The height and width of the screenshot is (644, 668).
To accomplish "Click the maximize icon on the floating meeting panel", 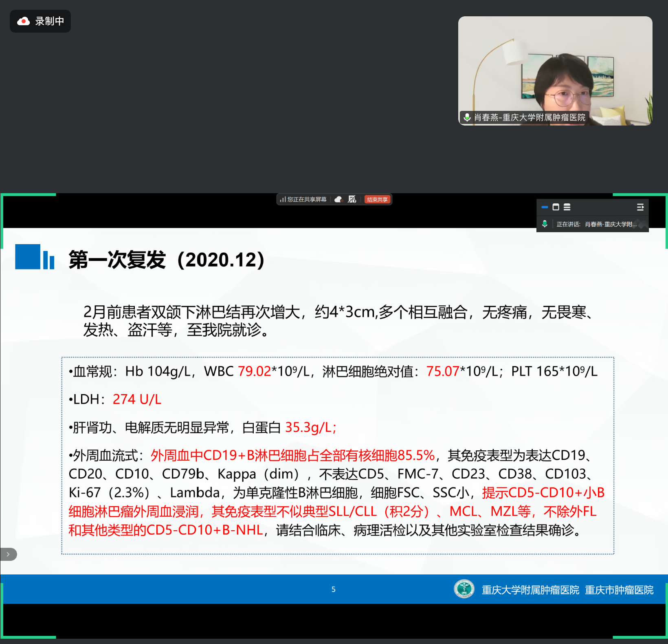I will (x=556, y=207).
